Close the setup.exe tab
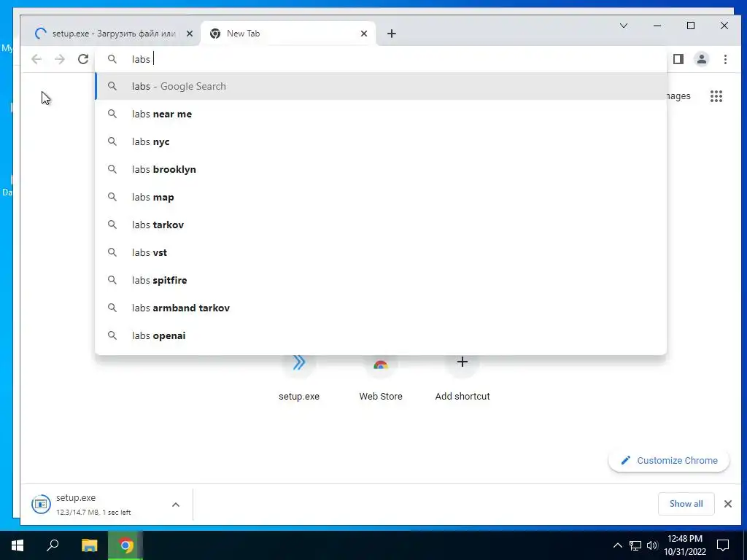Screen dimensions: 747x560 click(190, 34)
